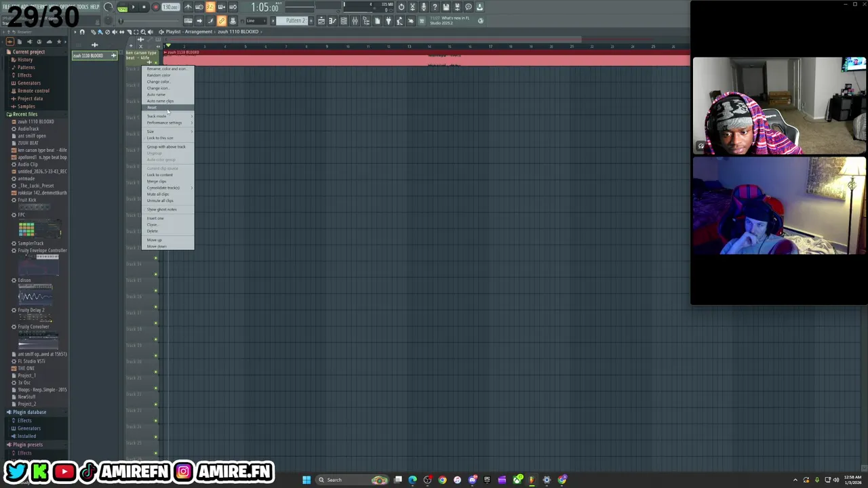Image resolution: width=868 pixels, height=488 pixels.
Task: Click the Stop transport button
Action: (144, 7)
